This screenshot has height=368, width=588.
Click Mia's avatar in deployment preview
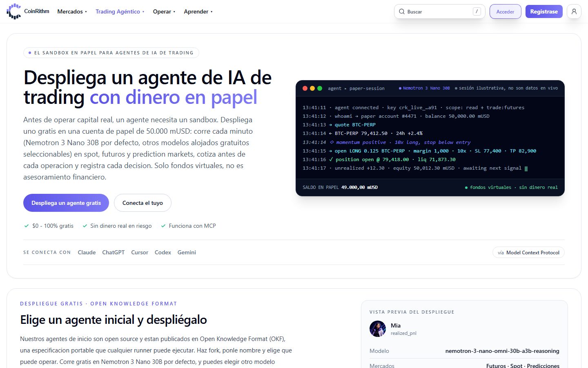tap(378, 329)
